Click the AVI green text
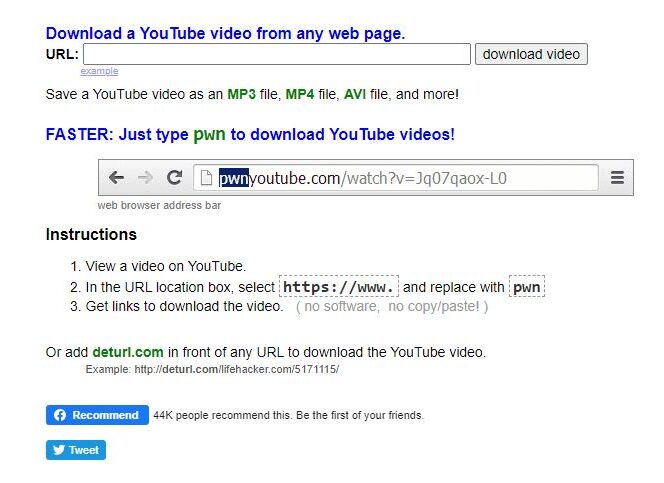The width and height of the screenshot is (664, 483). point(355,94)
